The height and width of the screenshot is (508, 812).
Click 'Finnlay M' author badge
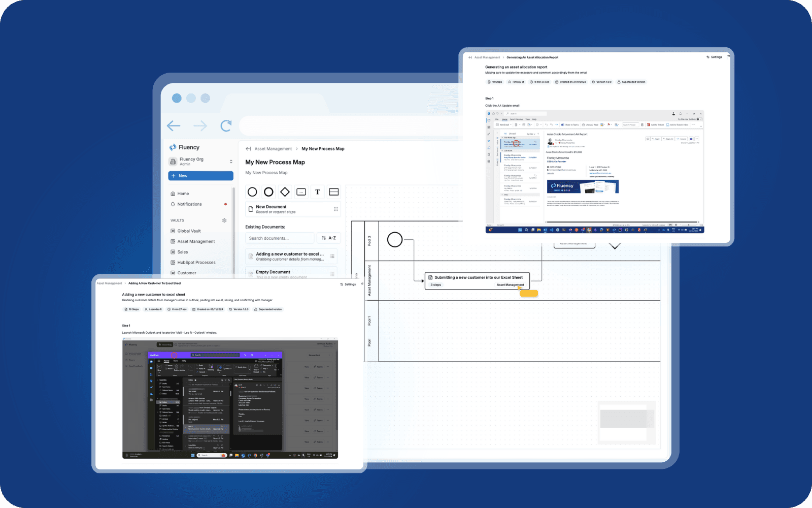[516, 82]
